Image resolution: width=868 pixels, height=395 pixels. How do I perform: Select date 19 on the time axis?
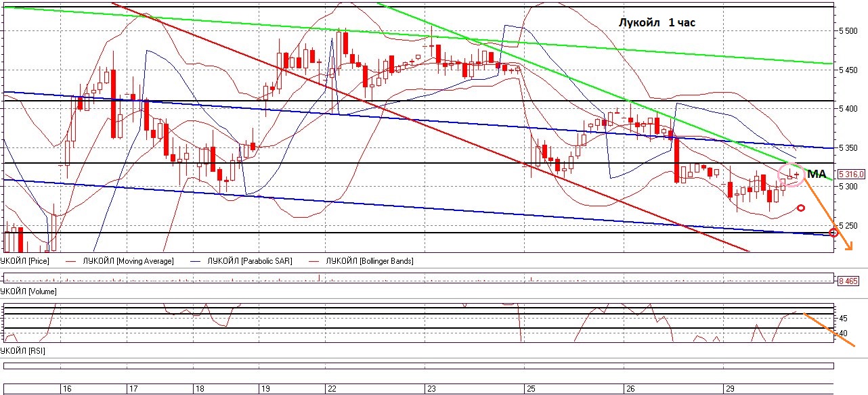tap(267, 390)
